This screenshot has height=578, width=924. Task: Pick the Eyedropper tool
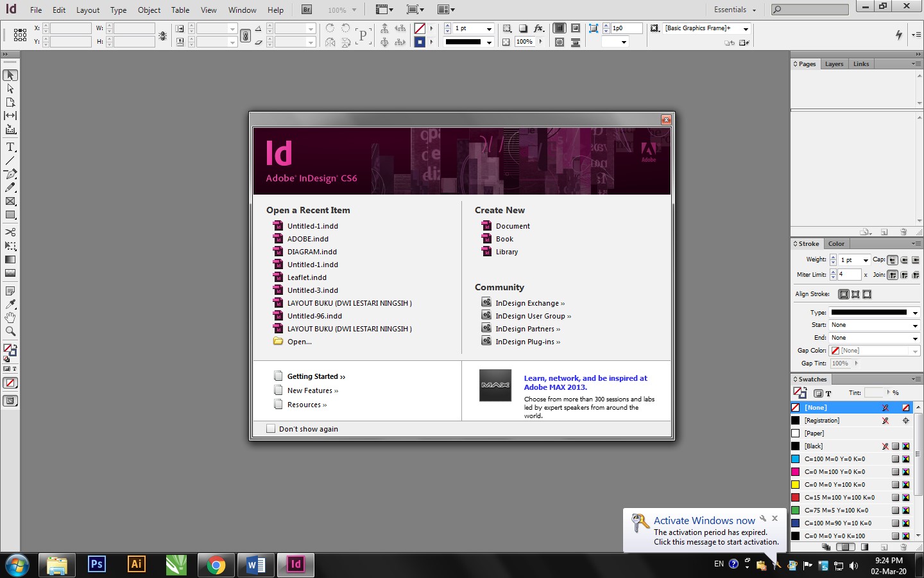coord(10,304)
